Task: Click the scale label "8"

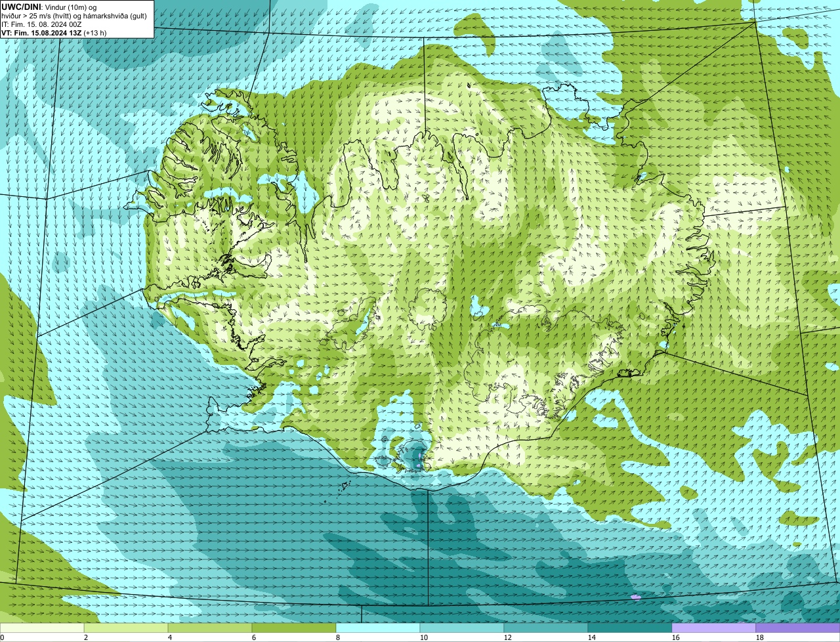Action: 338,637
